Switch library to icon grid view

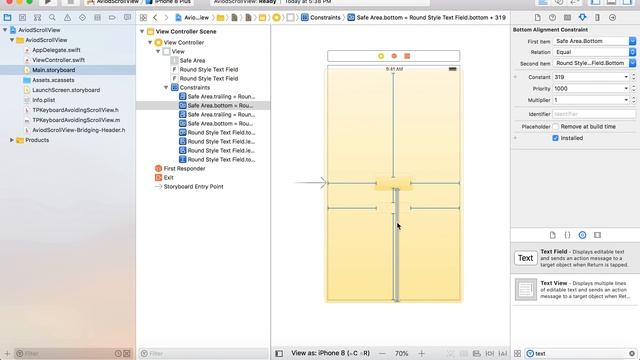pos(517,353)
